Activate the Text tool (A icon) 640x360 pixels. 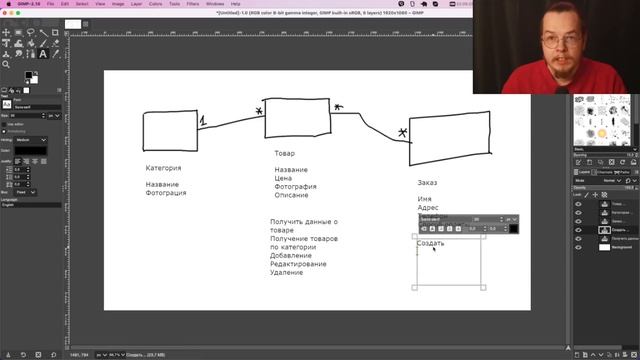tap(43, 54)
